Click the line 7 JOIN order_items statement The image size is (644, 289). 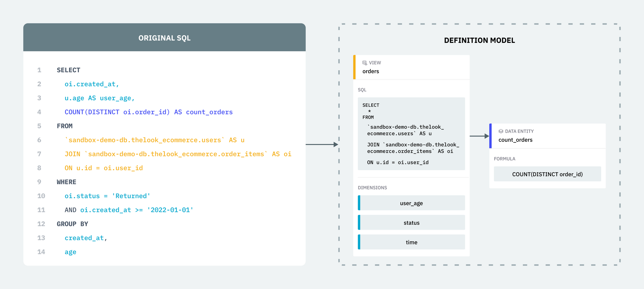pos(178,154)
